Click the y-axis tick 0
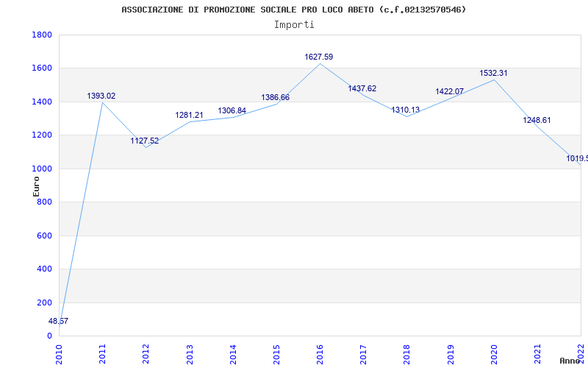The height and width of the screenshot is (368, 588). (x=49, y=336)
